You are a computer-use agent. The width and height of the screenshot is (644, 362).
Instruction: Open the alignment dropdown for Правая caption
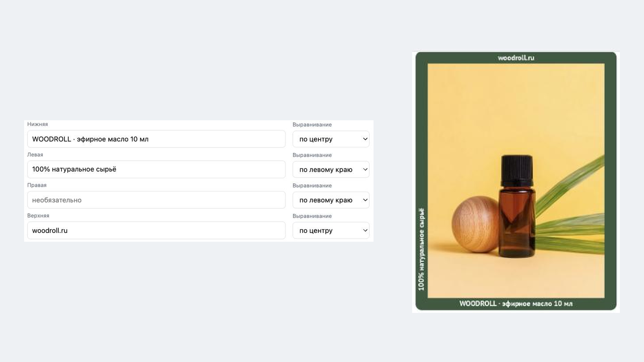tap(331, 200)
